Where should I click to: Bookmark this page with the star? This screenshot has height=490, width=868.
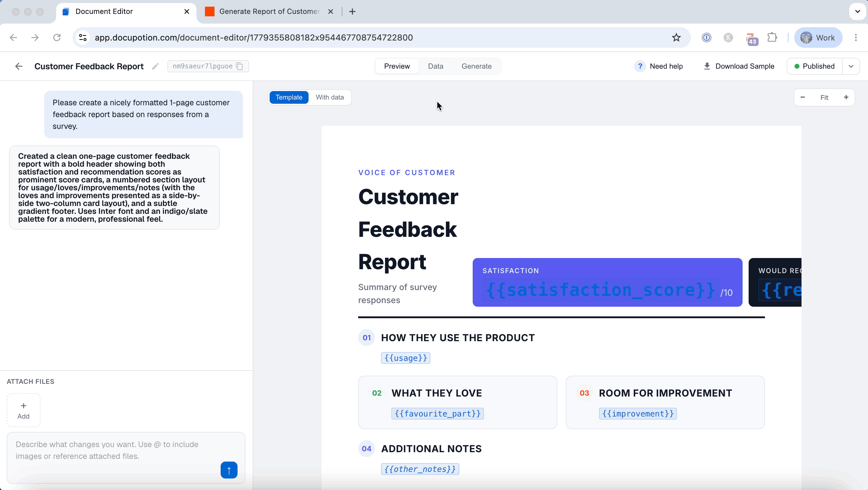pyautogui.click(x=676, y=38)
